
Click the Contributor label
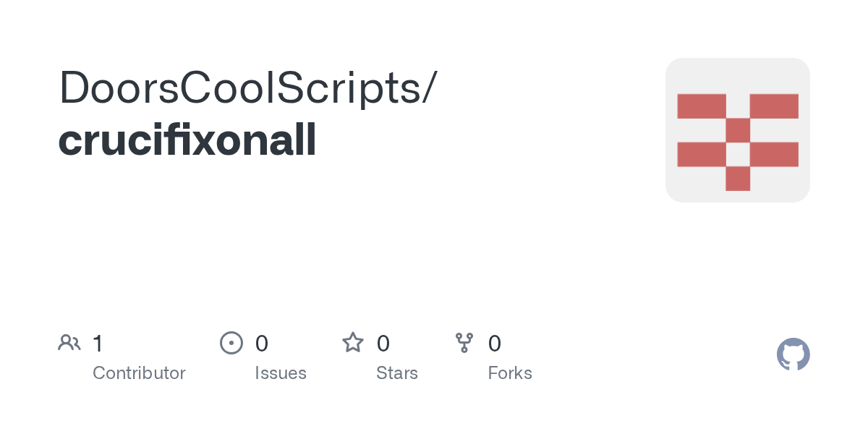pos(139,373)
